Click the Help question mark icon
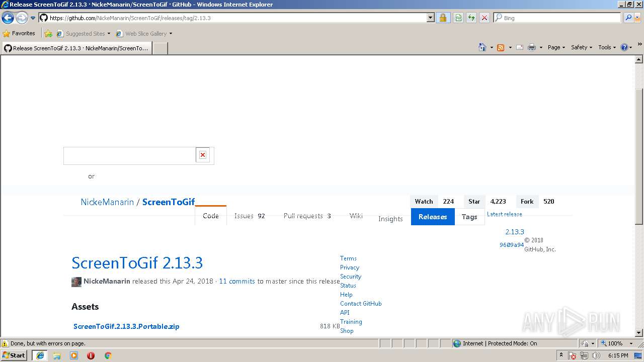644x362 pixels. 624,47
